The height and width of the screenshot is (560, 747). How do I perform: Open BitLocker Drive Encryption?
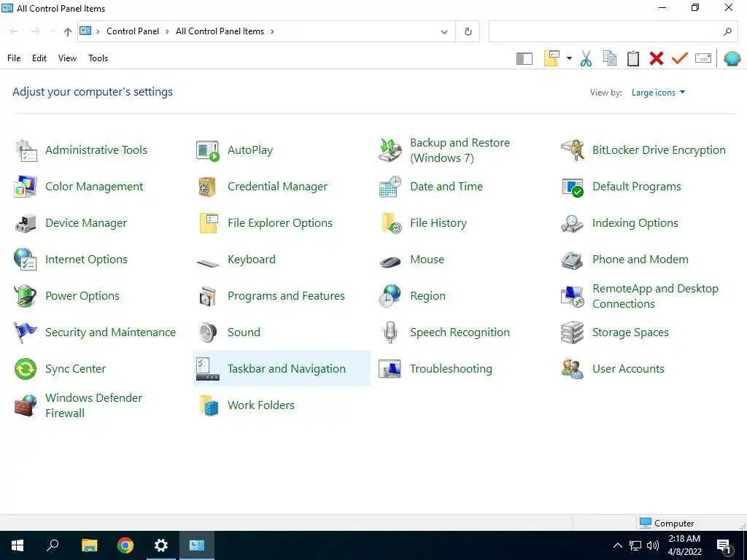pyautogui.click(x=643, y=150)
